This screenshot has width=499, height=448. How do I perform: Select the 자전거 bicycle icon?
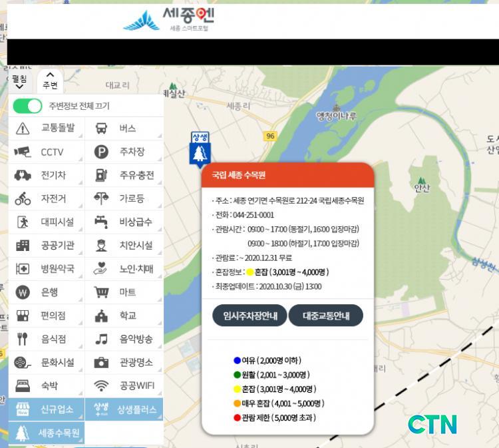[23, 198]
